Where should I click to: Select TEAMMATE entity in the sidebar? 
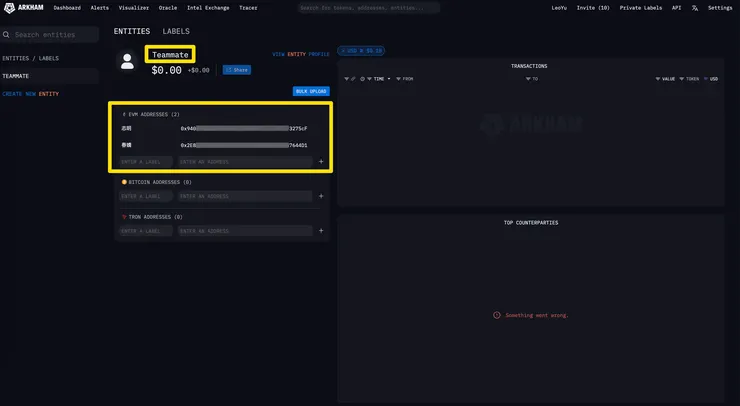(49, 76)
